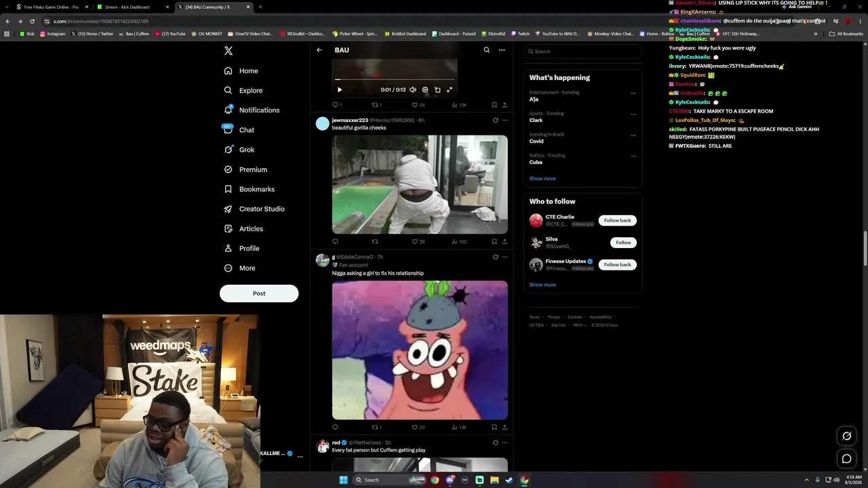Screen dimensions: 868x488
Task: Mute the video's volume
Action: click(x=412, y=89)
